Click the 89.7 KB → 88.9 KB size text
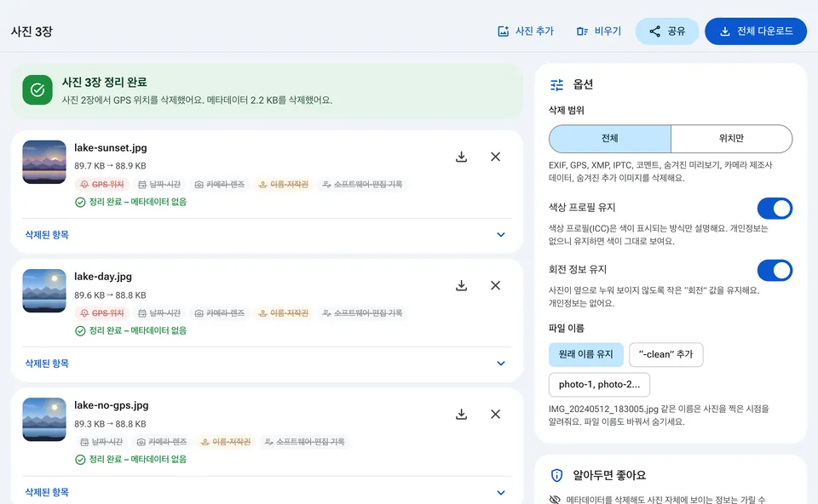This screenshot has width=818, height=504. pos(110,166)
